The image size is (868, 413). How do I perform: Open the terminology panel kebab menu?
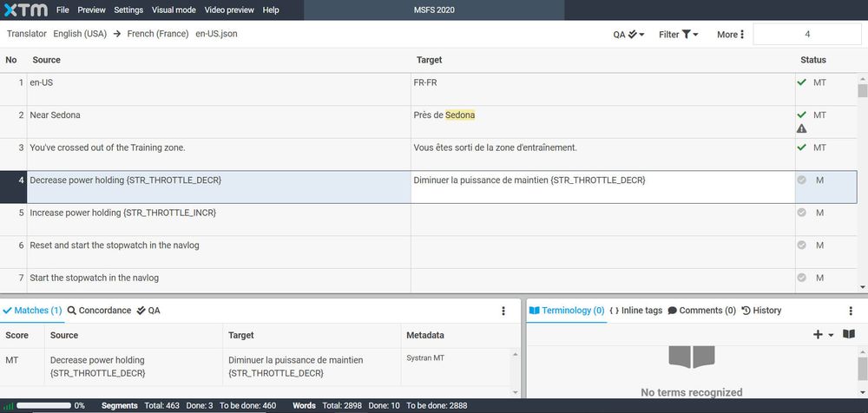point(851,311)
